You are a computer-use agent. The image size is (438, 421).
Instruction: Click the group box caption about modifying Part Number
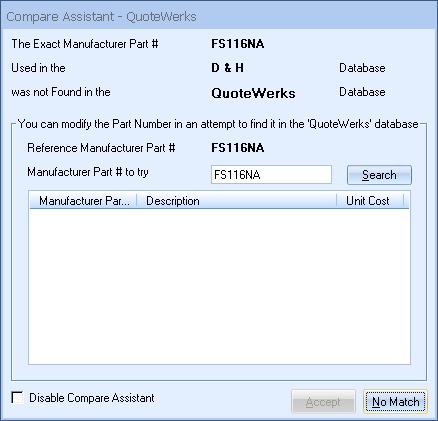click(x=218, y=124)
